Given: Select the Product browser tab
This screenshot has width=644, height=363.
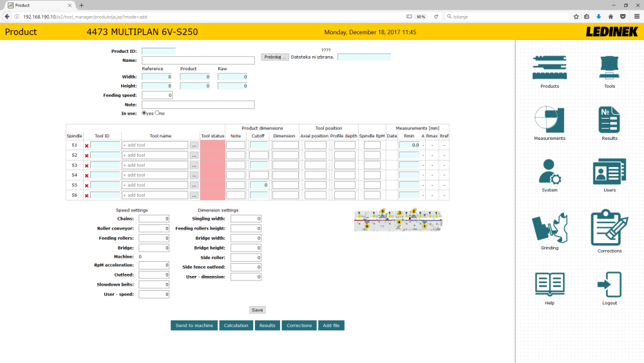Looking at the screenshot, I should coord(40,5).
